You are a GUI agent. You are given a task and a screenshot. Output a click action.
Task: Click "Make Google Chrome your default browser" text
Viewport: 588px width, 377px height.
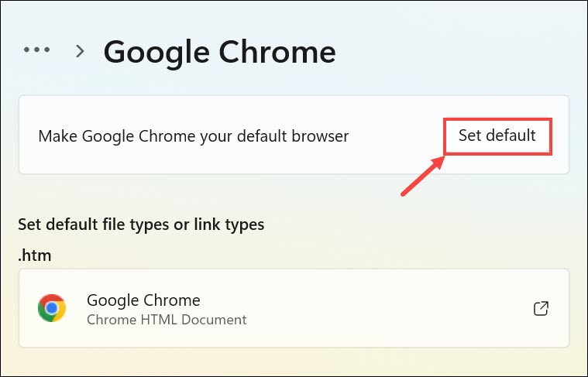tap(194, 136)
